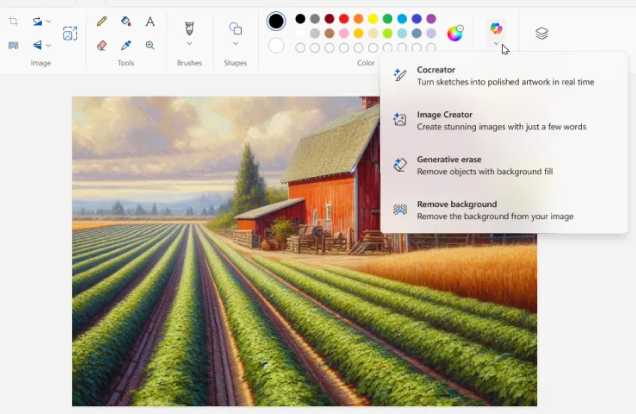Pick the turquoise blue swatch
This screenshot has height=414, width=636.
point(402,19)
